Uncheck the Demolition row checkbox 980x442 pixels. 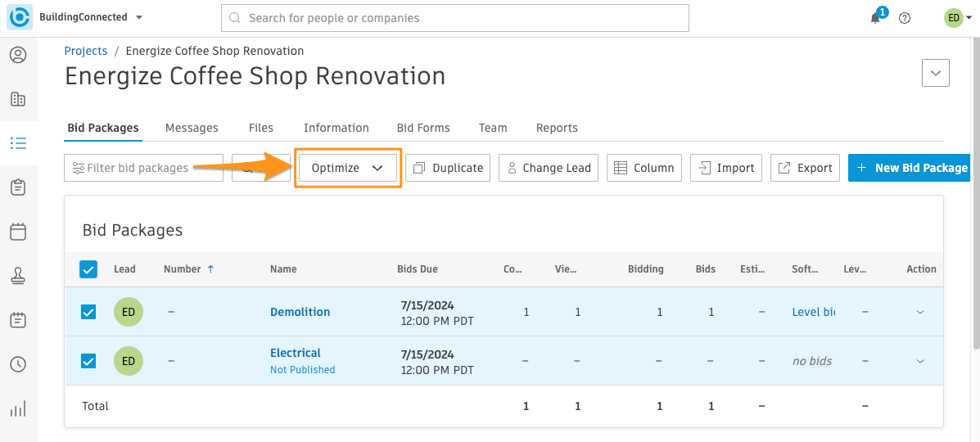pos(88,312)
